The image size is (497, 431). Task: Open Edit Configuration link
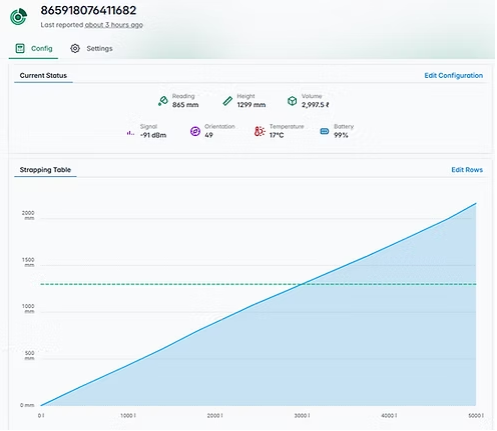click(x=453, y=76)
